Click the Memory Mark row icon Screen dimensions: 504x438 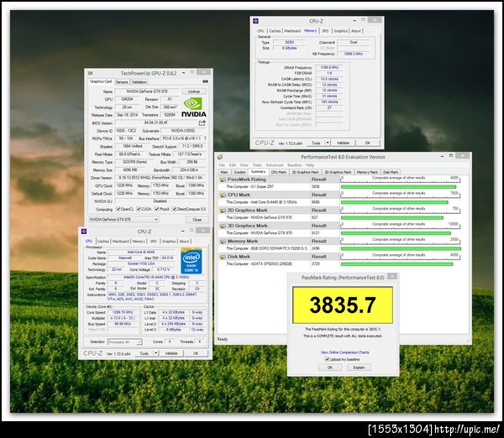[x=223, y=241]
